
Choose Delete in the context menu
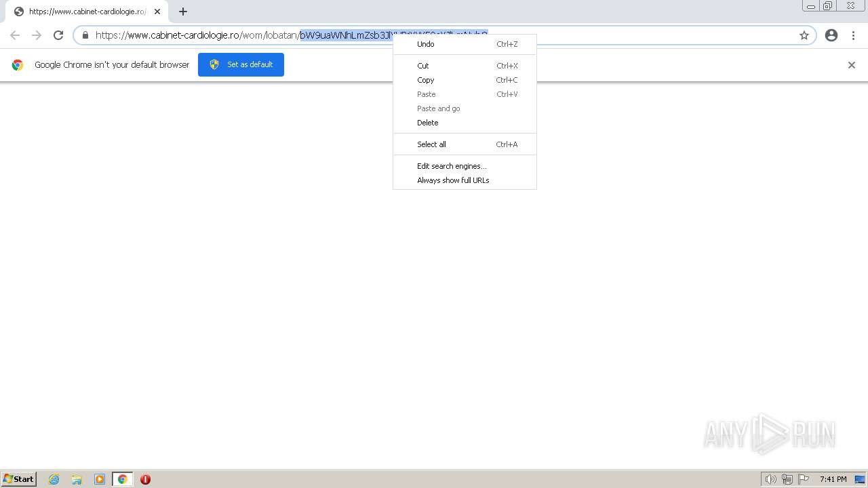click(465, 123)
